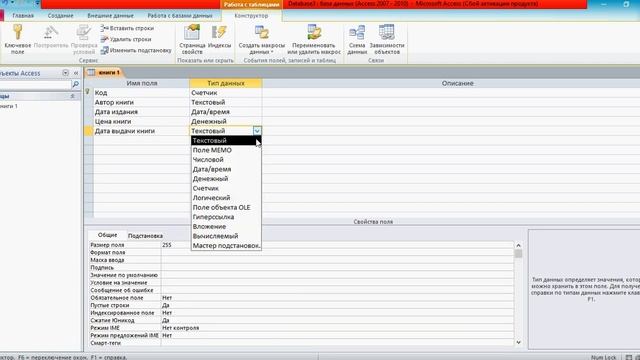Choose Вложение in the data type list
Screen dimensions: 640x360
point(226,227)
